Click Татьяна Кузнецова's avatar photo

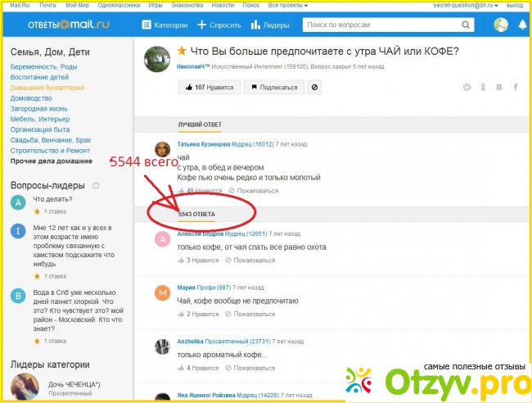[163, 150]
